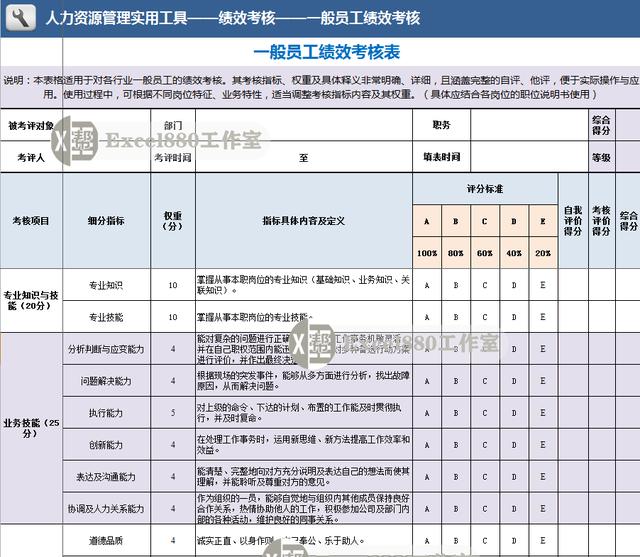Image resolution: width=640 pixels, height=557 pixels.
Task: Click the 考评人 label cell
Action: pyautogui.click(x=31, y=157)
